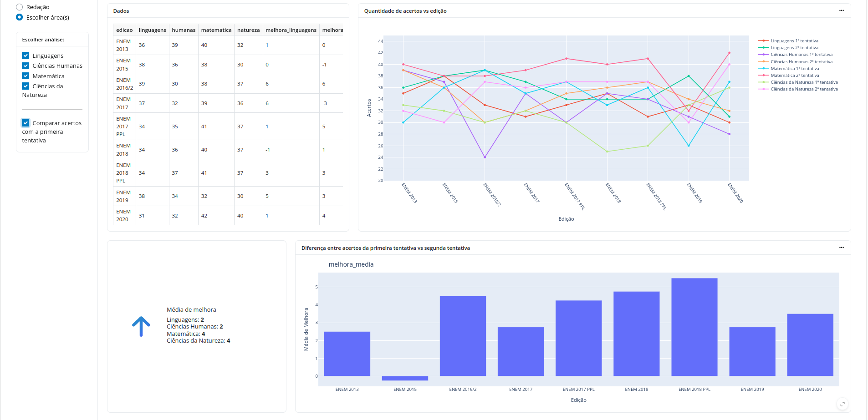The image size is (868, 420).
Task: Click the Matemática 2ª tentativa point at ENEM 2020
Action: (729, 53)
